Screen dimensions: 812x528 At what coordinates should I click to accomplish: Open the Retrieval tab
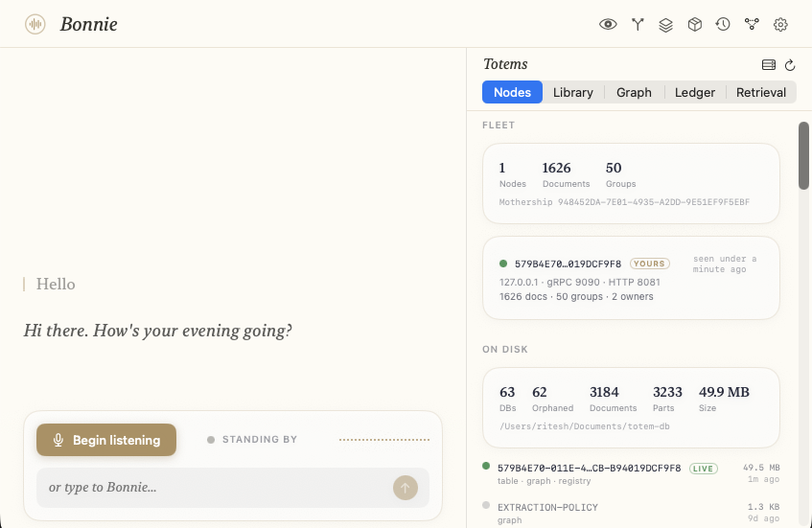click(x=761, y=92)
